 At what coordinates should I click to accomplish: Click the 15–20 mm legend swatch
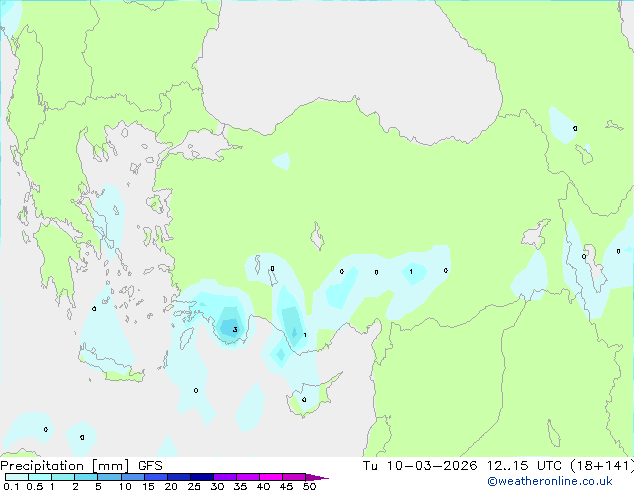[156, 477]
